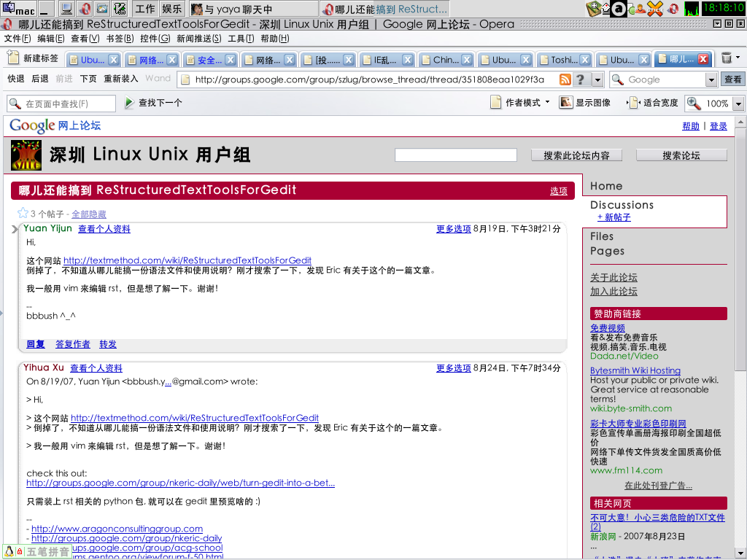The image size is (747, 560).
Task: Open the orange X chat tray icon
Action: point(655,9)
